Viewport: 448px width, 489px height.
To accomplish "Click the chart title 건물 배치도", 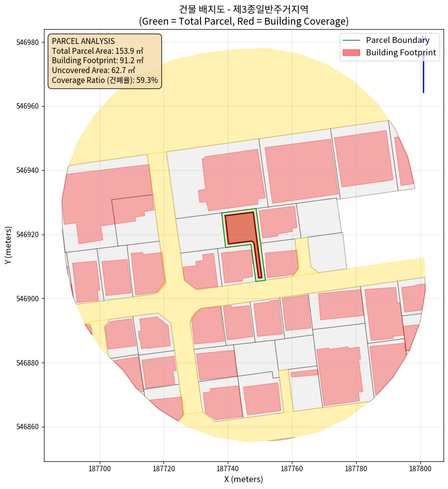I will tap(244, 9).
